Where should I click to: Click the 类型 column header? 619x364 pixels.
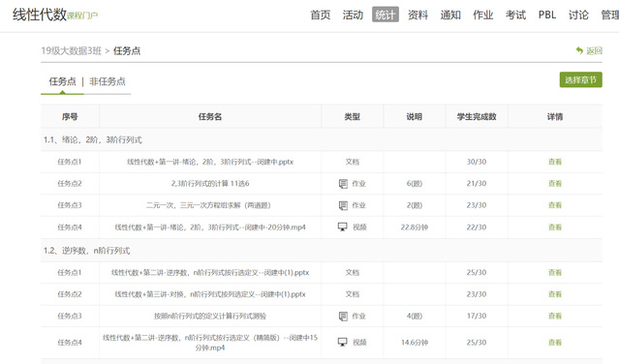click(x=353, y=117)
